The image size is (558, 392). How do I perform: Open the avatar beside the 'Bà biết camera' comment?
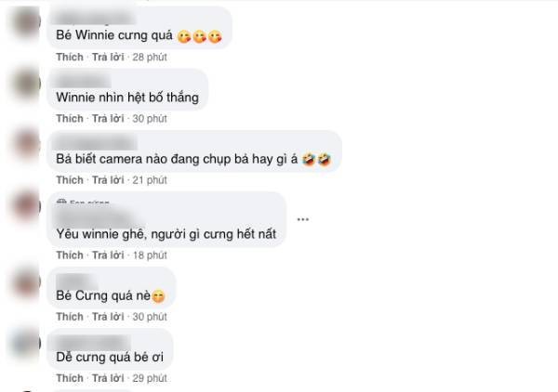(26, 145)
